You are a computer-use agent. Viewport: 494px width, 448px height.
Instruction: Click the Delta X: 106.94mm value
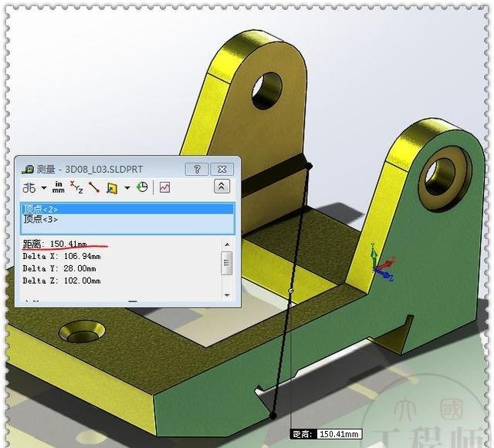click(62, 256)
